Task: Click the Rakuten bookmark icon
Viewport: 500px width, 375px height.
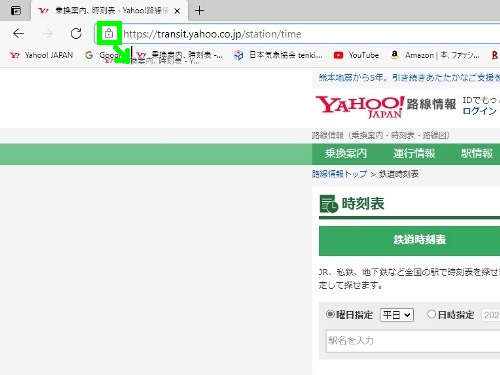Action: coord(495,55)
